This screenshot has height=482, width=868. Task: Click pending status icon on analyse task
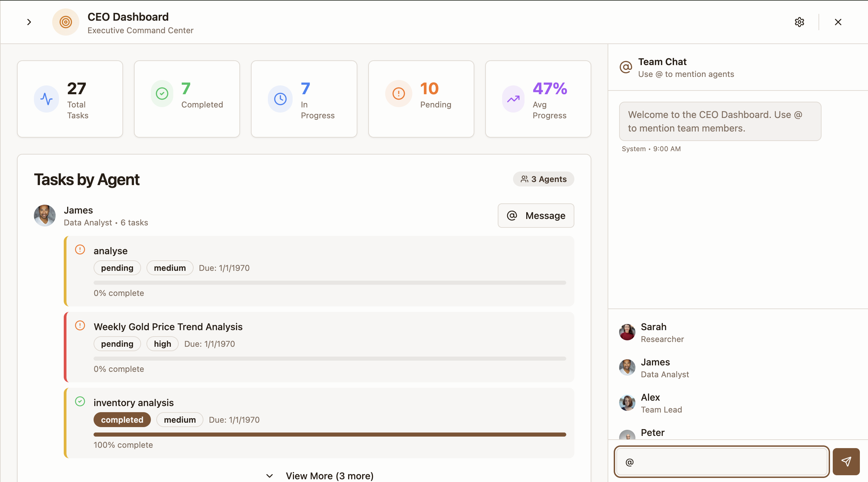pos(80,250)
